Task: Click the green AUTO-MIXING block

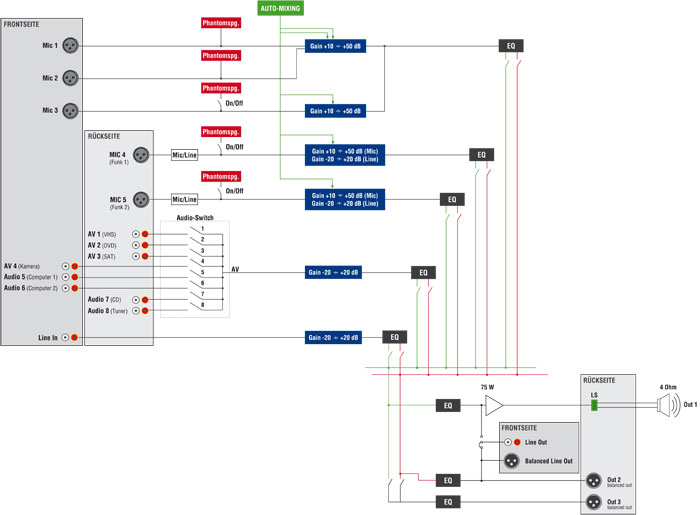Action: point(279,8)
